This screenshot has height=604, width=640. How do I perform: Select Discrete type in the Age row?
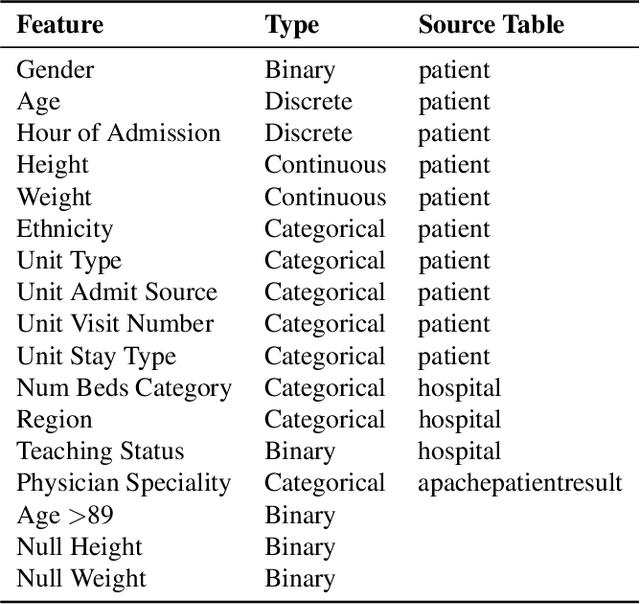tap(308, 102)
